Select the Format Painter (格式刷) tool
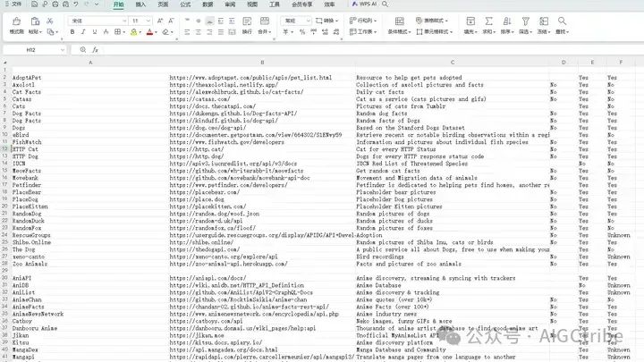Image resolution: width=644 pixels, height=362 pixels. (x=16, y=25)
